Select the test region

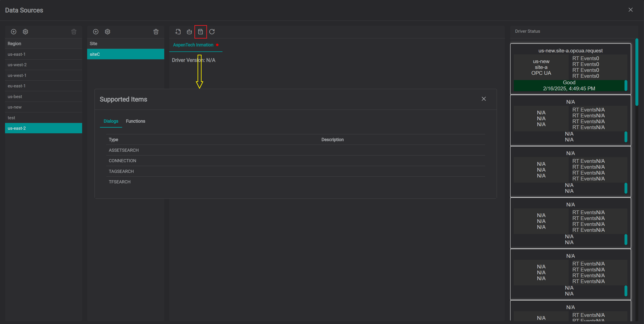(x=44, y=118)
